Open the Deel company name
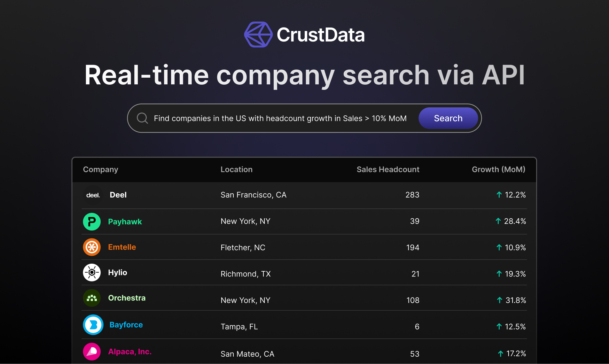 [x=118, y=195]
